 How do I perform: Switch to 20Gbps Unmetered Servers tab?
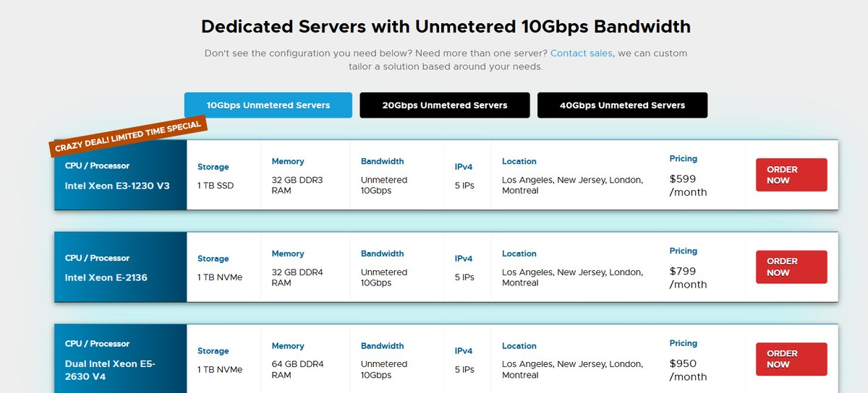445,105
